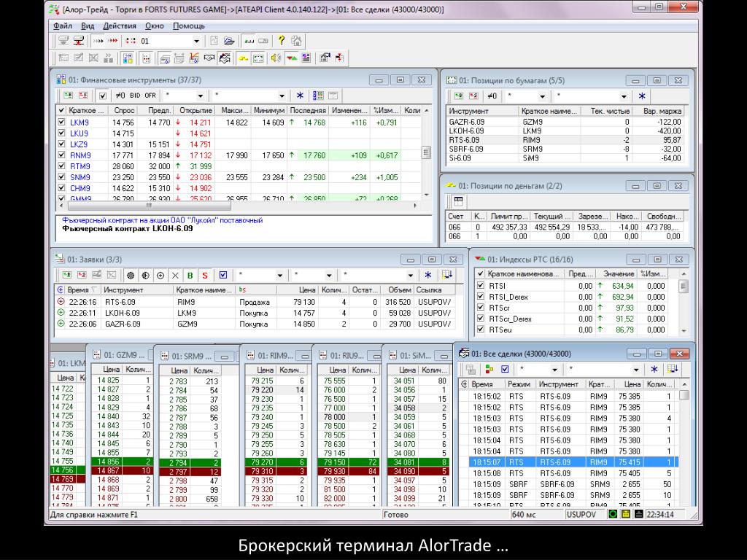
Task: Uncheck the RNM9 instrument checkbox
Action: (61, 155)
